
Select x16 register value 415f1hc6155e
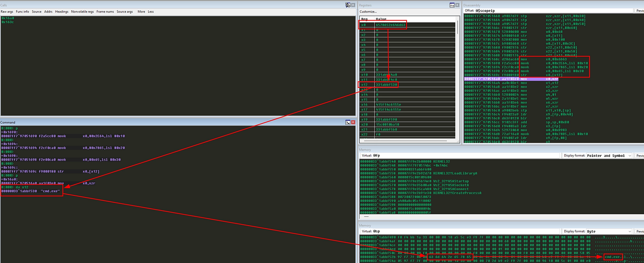[x=388, y=105]
